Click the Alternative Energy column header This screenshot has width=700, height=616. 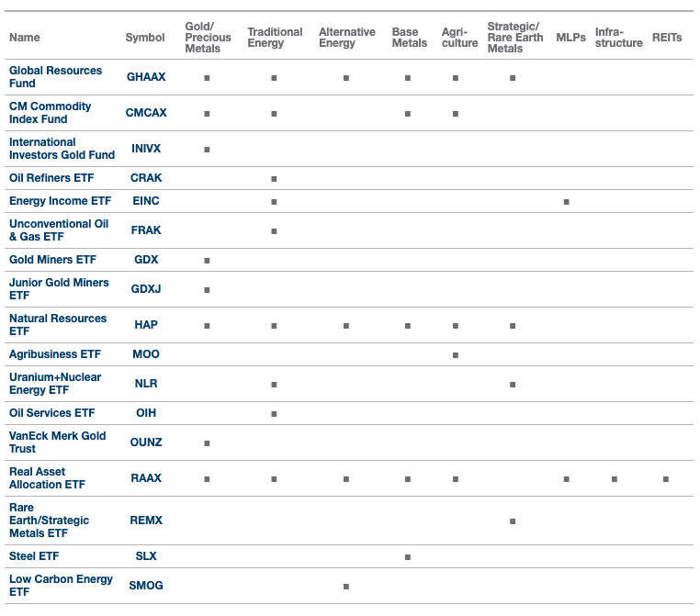tap(347, 38)
